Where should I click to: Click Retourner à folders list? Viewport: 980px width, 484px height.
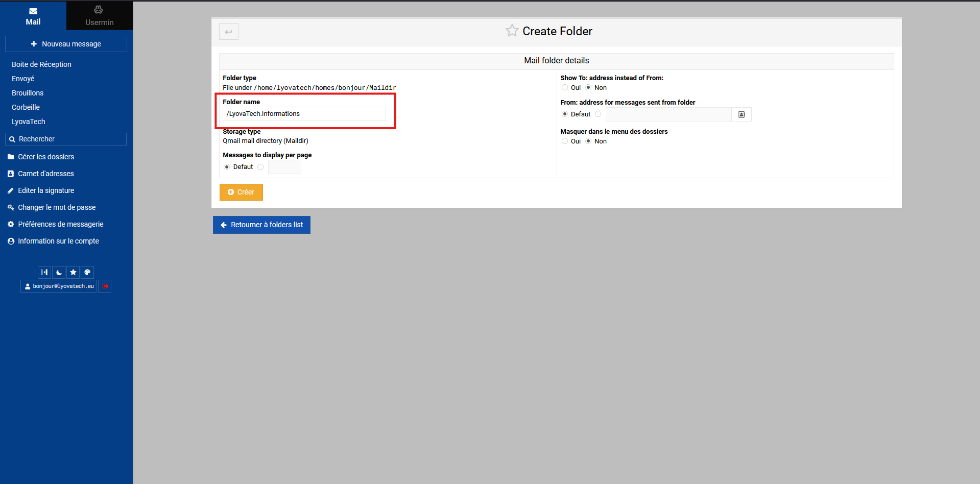(x=261, y=225)
